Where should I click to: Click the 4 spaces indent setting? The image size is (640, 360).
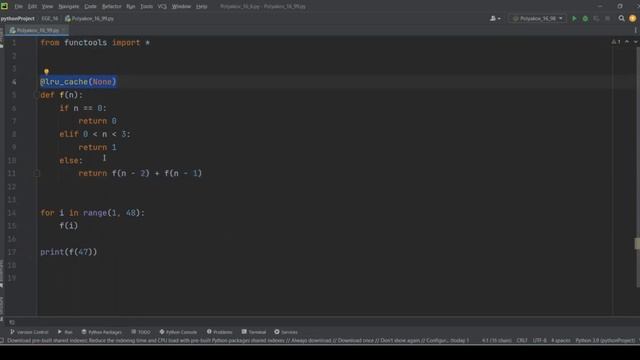tap(561, 340)
